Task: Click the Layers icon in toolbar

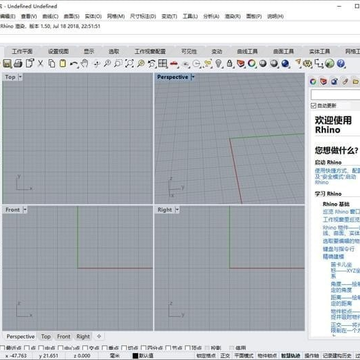Action: [241, 63]
